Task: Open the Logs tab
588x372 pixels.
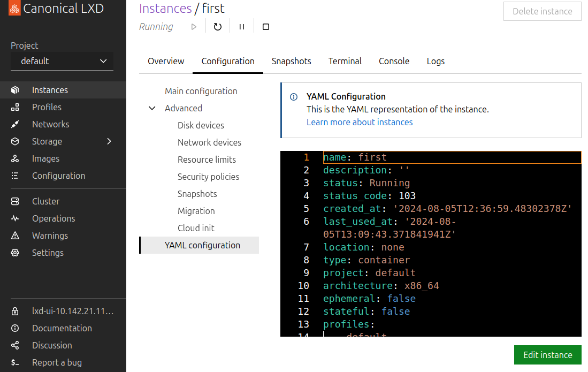Action: coord(436,61)
